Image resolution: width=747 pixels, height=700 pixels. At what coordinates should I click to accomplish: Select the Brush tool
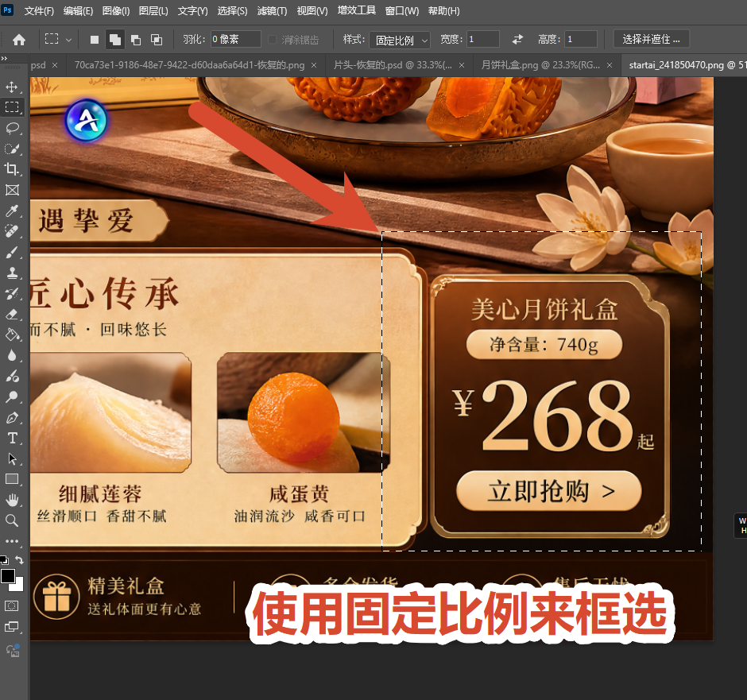pyautogui.click(x=12, y=253)
